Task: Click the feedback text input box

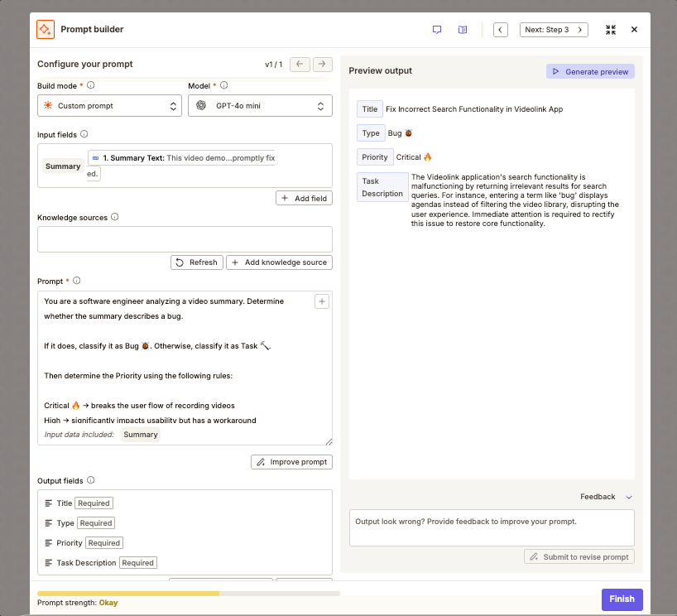Action: [492, 528]
